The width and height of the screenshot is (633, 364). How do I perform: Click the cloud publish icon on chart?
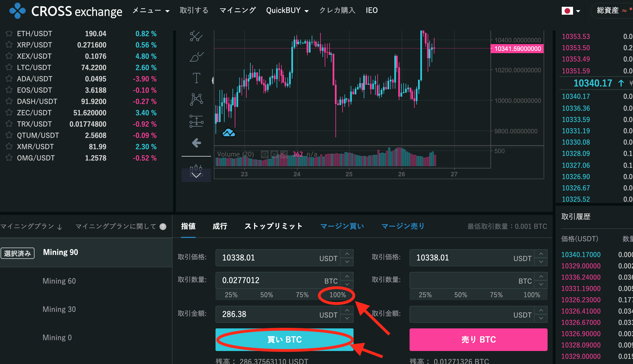(229, 133)
